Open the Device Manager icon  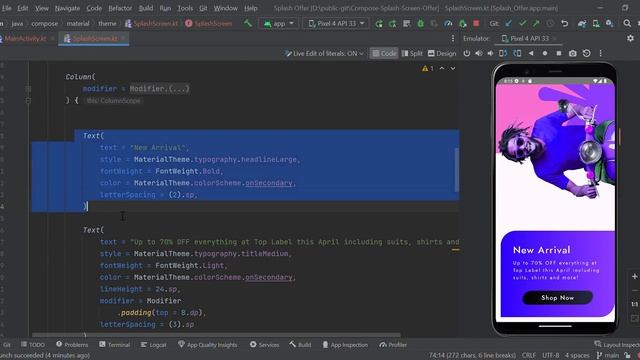coord(596,24)
